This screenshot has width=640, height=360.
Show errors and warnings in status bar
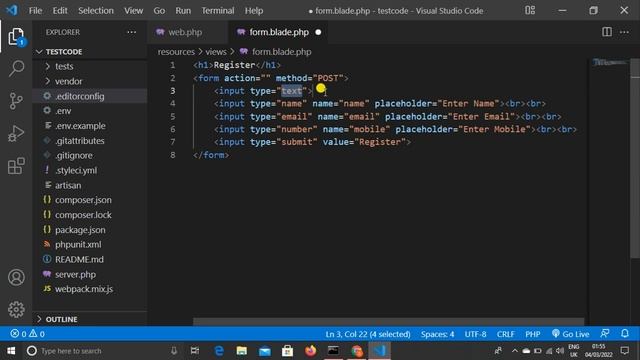27,334
